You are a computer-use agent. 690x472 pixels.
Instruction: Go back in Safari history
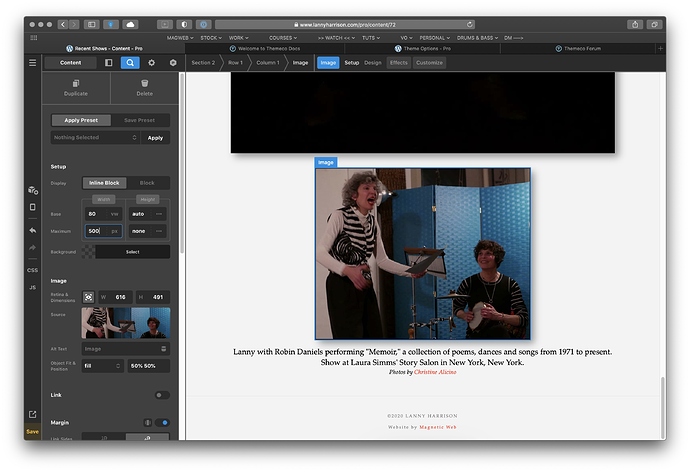(x=63, y=25)
